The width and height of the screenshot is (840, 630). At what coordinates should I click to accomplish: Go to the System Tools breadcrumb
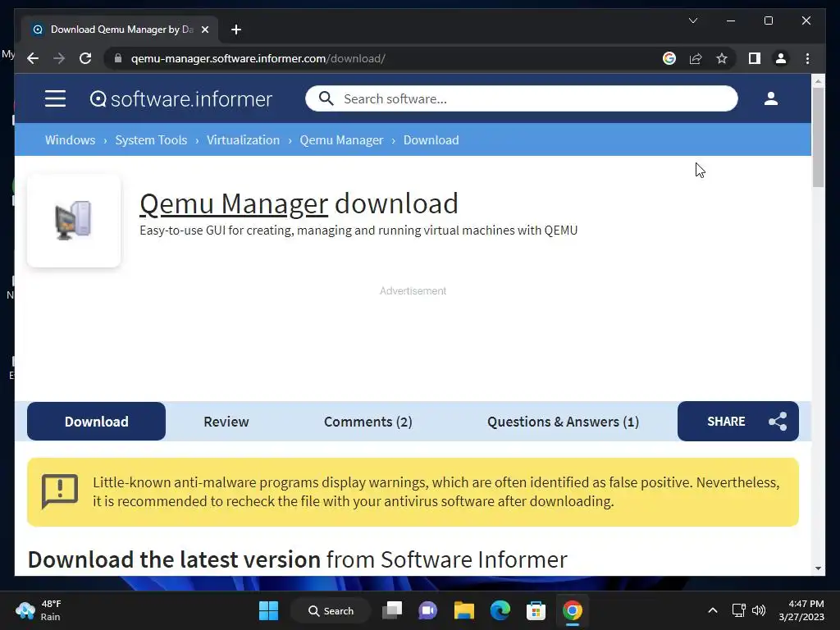(x=151, y=139)
